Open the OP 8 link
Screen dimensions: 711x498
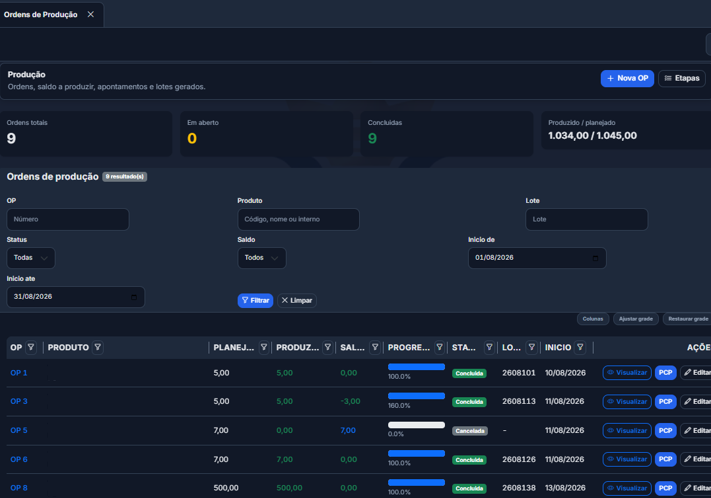19,488
